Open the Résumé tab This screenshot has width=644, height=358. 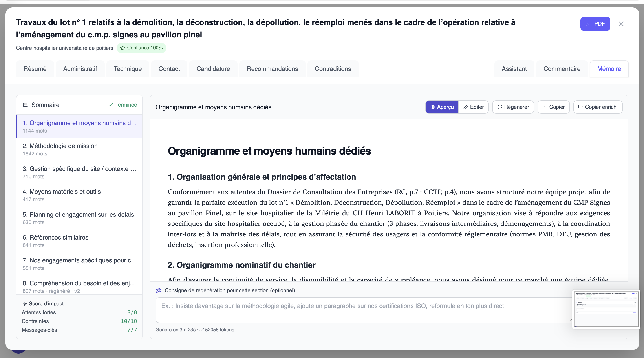tap(35, 69)
